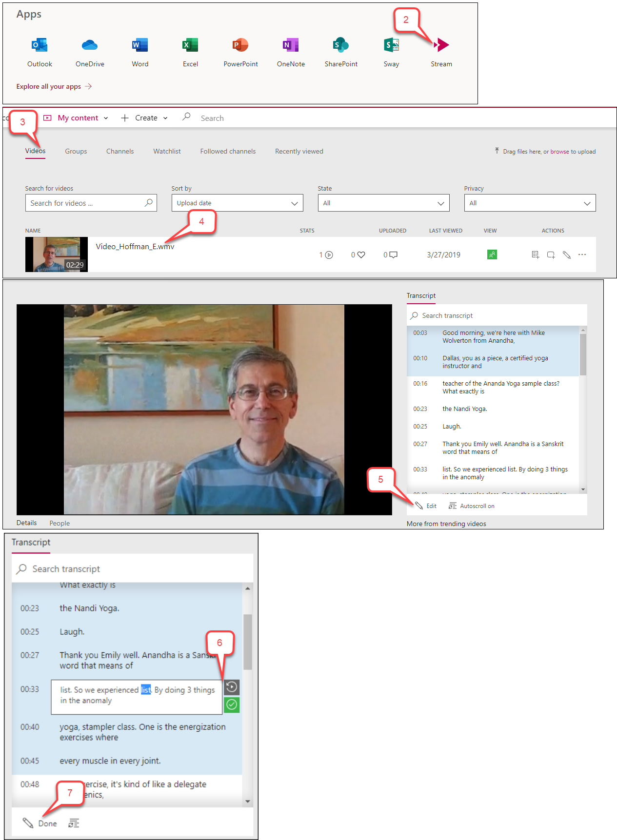Expand the My content menu
This screenshot has width=617, height=840.
tap(76, 118)
